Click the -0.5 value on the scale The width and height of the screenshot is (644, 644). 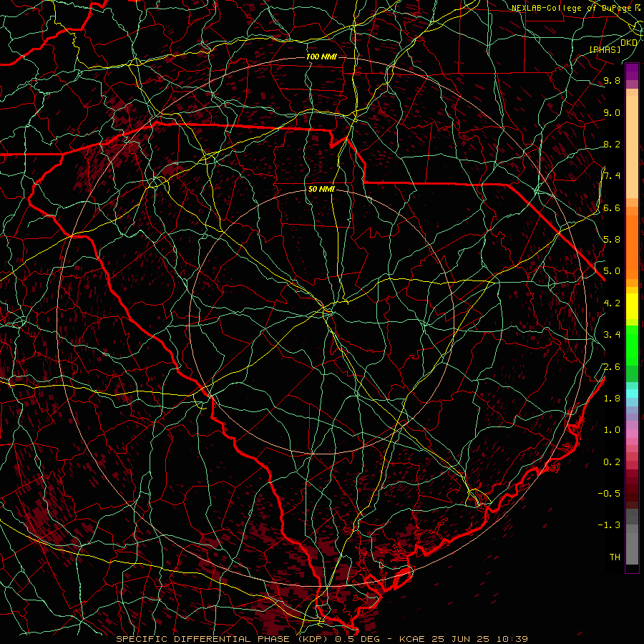tap(609, 494)
